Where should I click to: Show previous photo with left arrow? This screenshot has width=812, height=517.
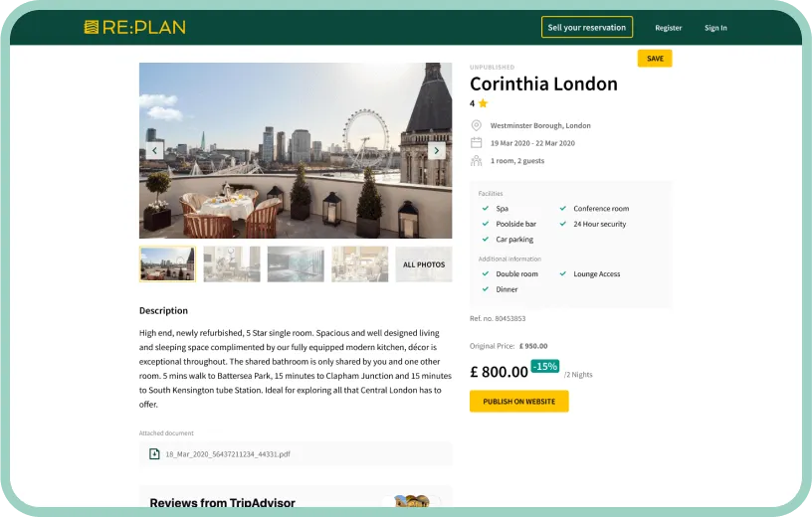(x=154, y=150)
